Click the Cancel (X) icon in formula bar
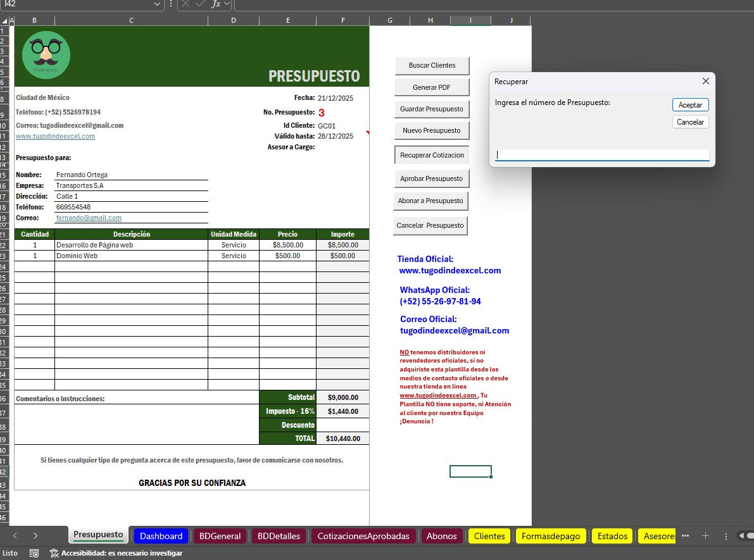The image size is (754, 560). point(185,5)
